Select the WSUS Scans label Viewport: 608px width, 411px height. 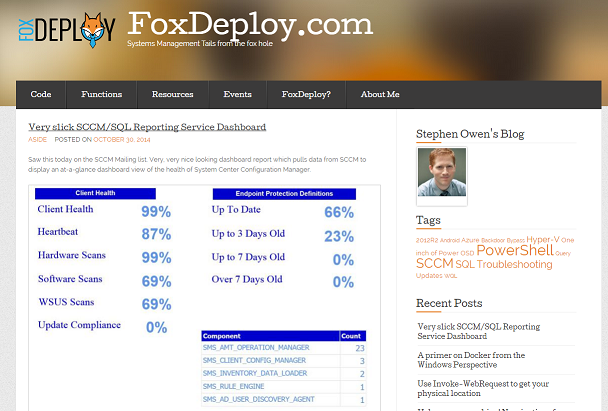[66, 302]
